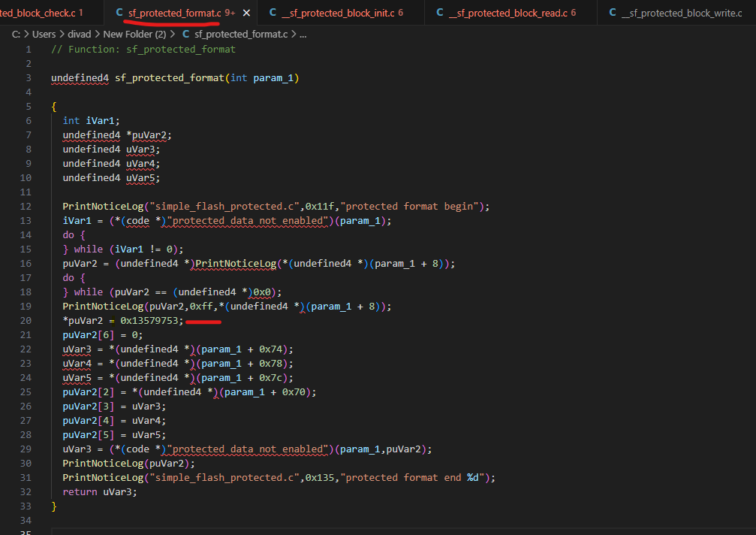Image resolution: width=756 pixels, height=535 pixels.
Task: Click opening brace on line 5
Action: [x=54, y=107]
